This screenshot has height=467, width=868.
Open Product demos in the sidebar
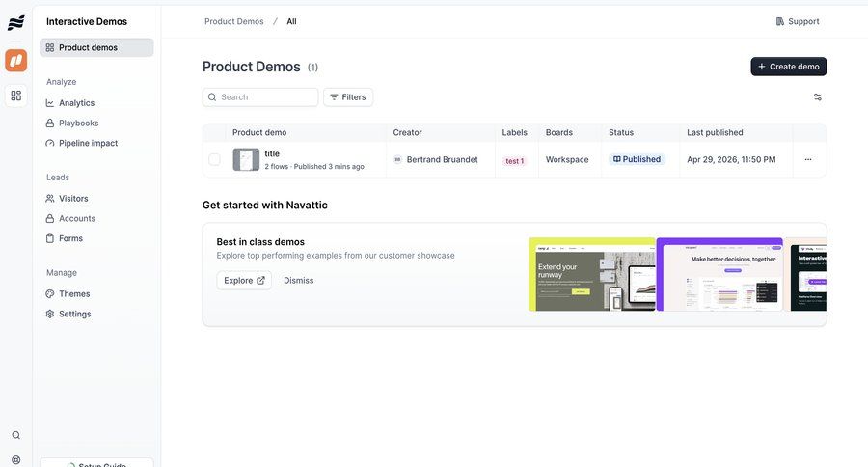[96, 47]
